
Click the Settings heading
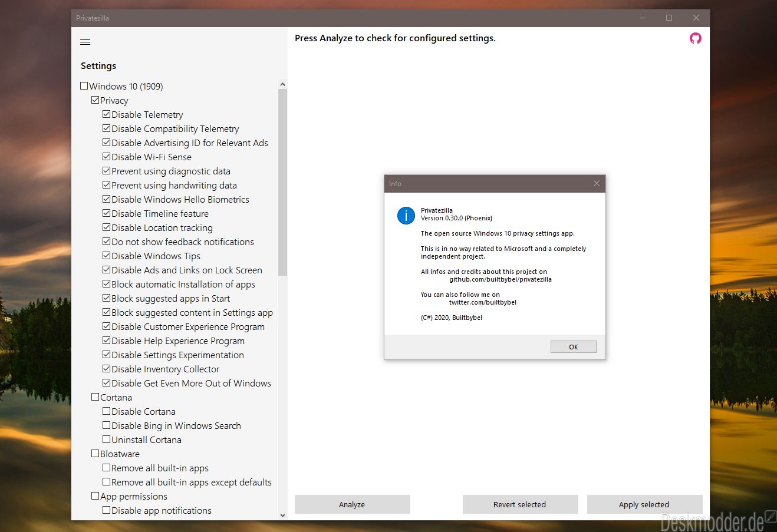click(98, 66)
